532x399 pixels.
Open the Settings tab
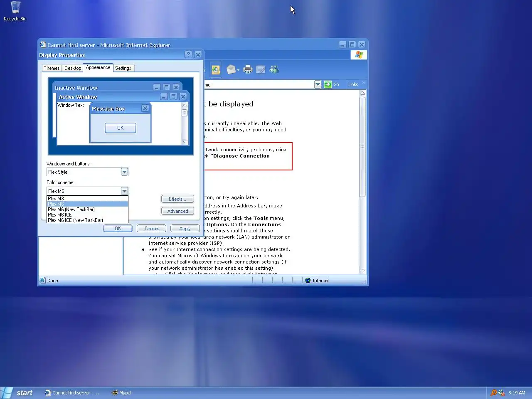123,68
